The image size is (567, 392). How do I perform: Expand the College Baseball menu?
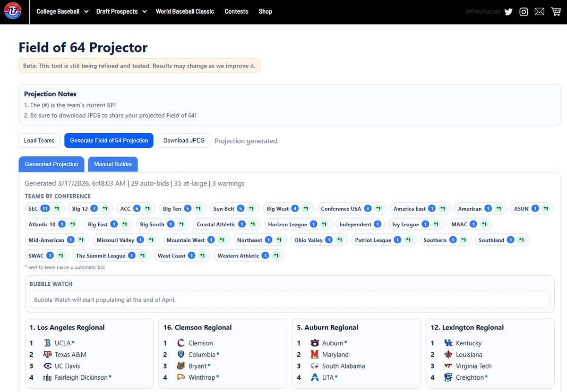pyautogui.click(x=62, y=11)
